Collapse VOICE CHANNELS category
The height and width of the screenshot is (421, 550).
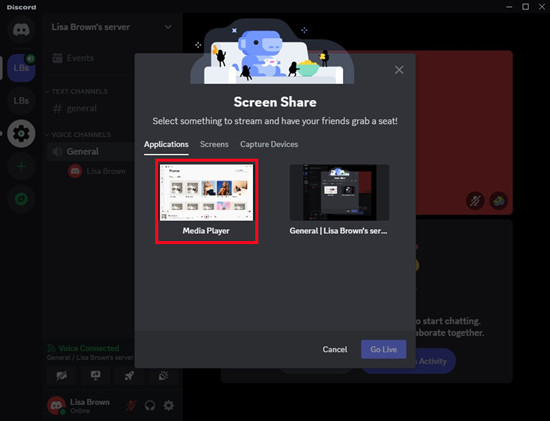click(x=78, y=135)
